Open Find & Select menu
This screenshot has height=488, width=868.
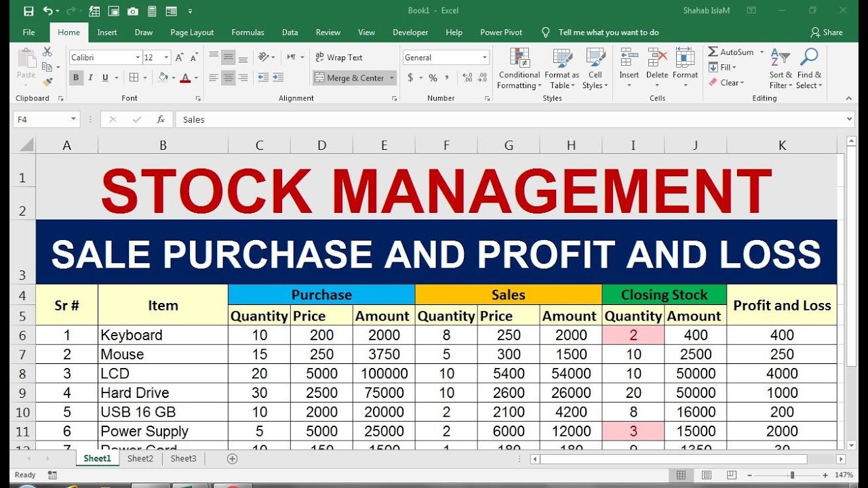[809, 68]
